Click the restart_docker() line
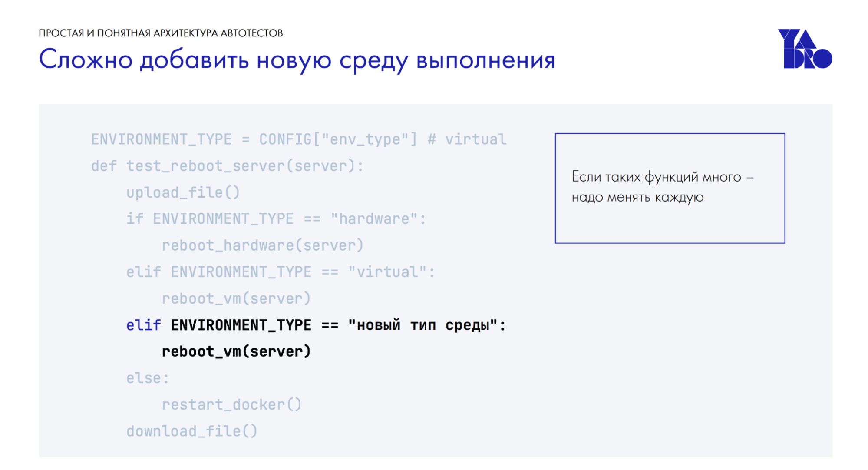The image size is (868, 470). (x=231, y=404)
